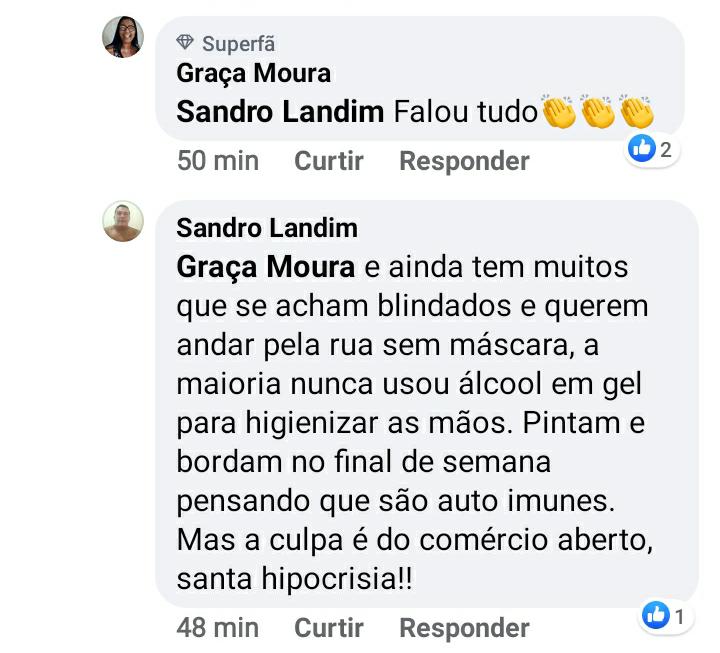Open Sandro Landim's profile picture

click(123, 221)
